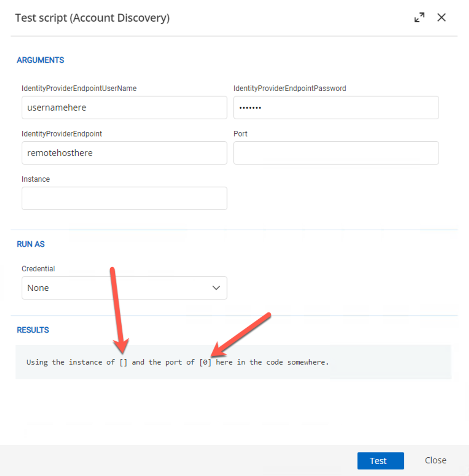The image size is (469, 476).
Task: Click the Credential label
Action: pos(38,269)
